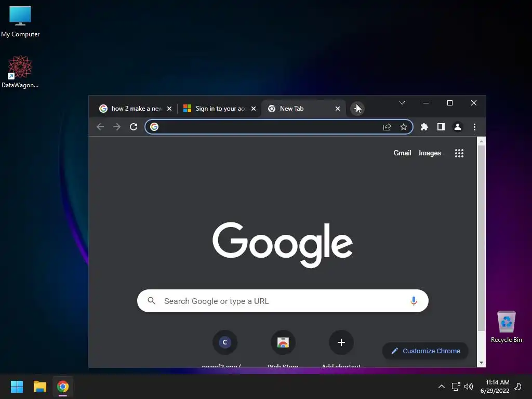The image size is (532, 399).
Task: Open the Google apps grid
Action: [x=459, y=153]
